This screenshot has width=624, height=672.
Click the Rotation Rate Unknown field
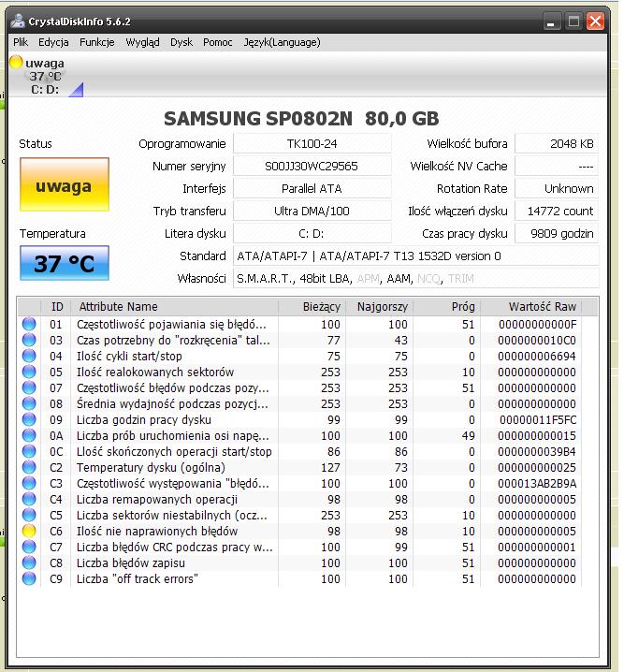(x=557, y=188)
